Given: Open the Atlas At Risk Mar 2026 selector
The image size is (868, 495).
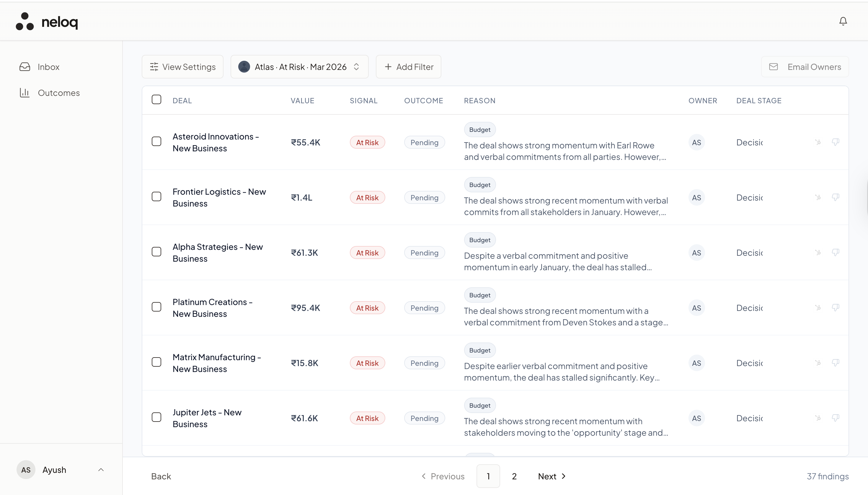Looking at the screenshot, I should (x=299, y=67).
